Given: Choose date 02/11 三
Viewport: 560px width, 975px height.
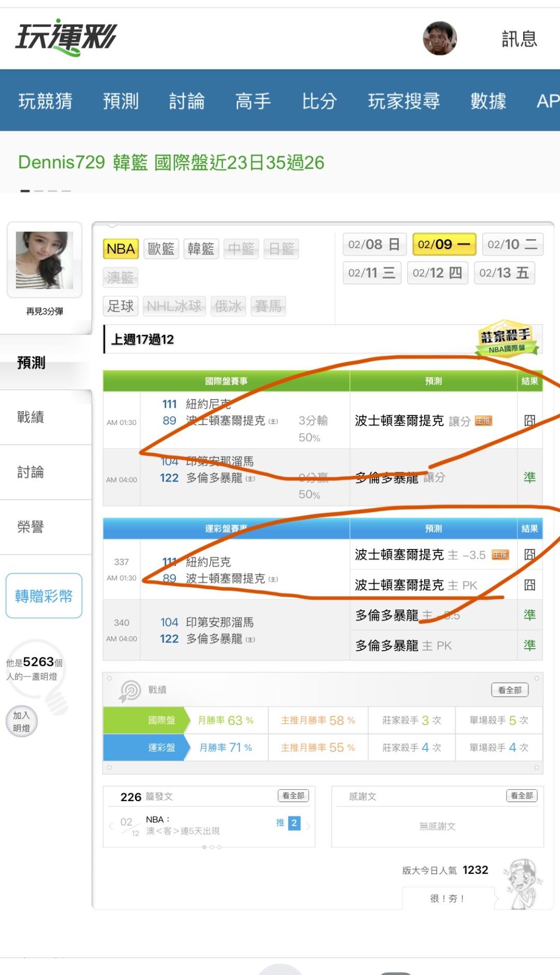Looking at the screenshot, I should pos(372,273).
